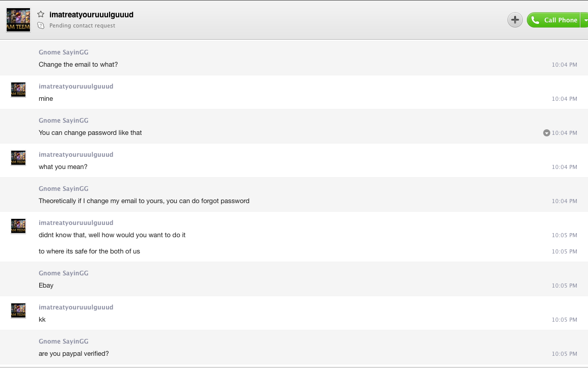Viewport: 588px width, 368px height.
Task: Click 'Pending contact request' status text
Action: (x=82, y=25)
